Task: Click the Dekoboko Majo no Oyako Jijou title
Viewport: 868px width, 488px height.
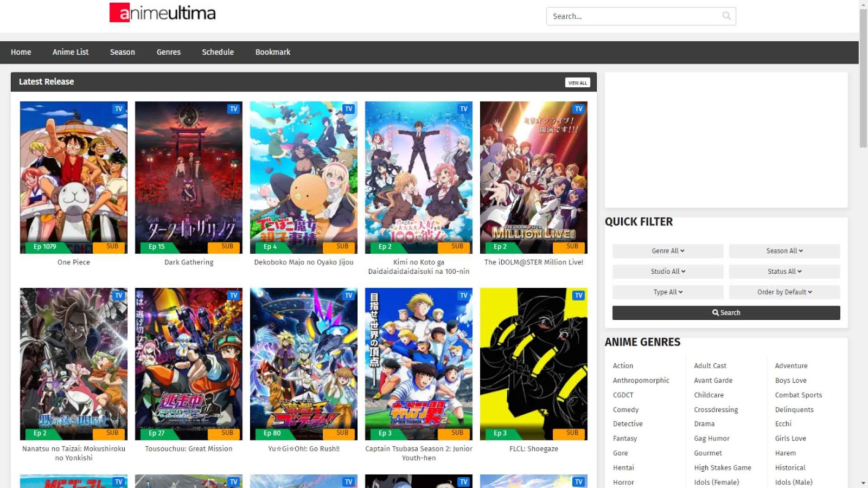Action: click(304, 262)
